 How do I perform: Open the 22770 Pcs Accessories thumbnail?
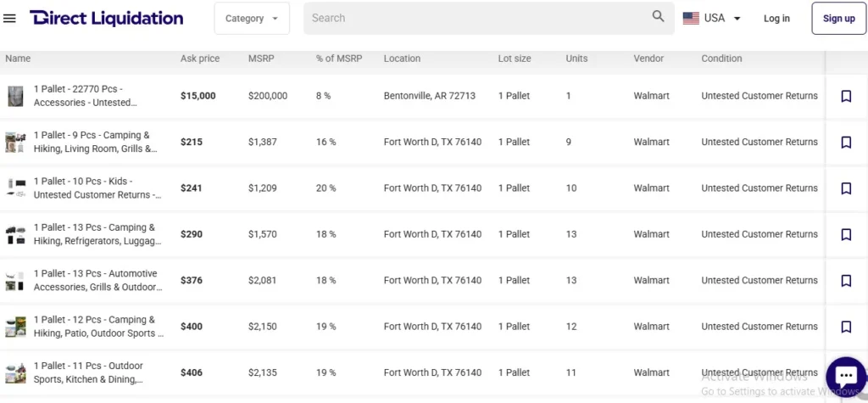click(x=15, y=97)
